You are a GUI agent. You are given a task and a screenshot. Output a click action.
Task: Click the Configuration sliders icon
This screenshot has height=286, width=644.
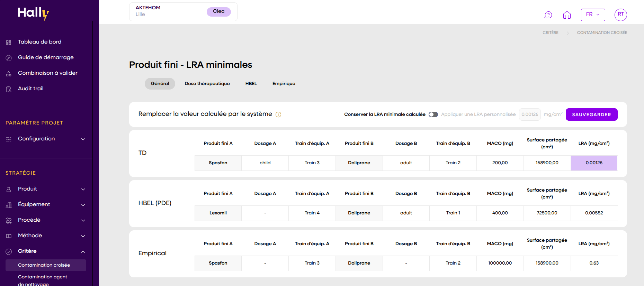tap(9, 139)
